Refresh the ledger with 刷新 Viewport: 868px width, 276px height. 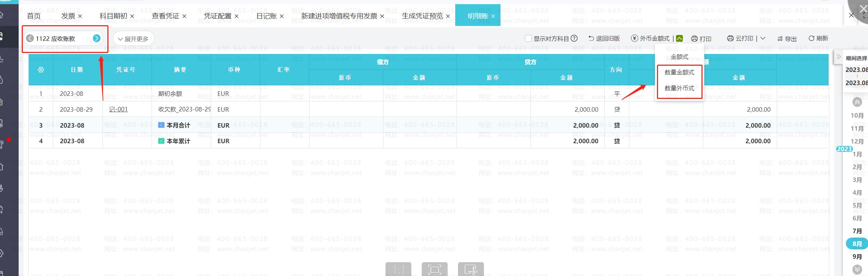(x=818, y=38)
